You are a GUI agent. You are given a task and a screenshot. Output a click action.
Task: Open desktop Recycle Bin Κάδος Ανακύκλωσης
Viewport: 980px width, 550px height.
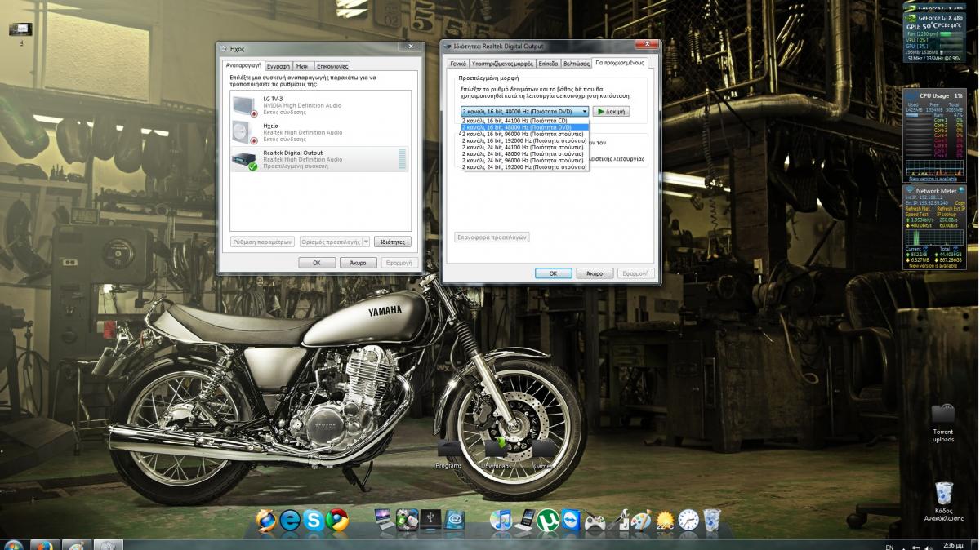coord(943,500)
